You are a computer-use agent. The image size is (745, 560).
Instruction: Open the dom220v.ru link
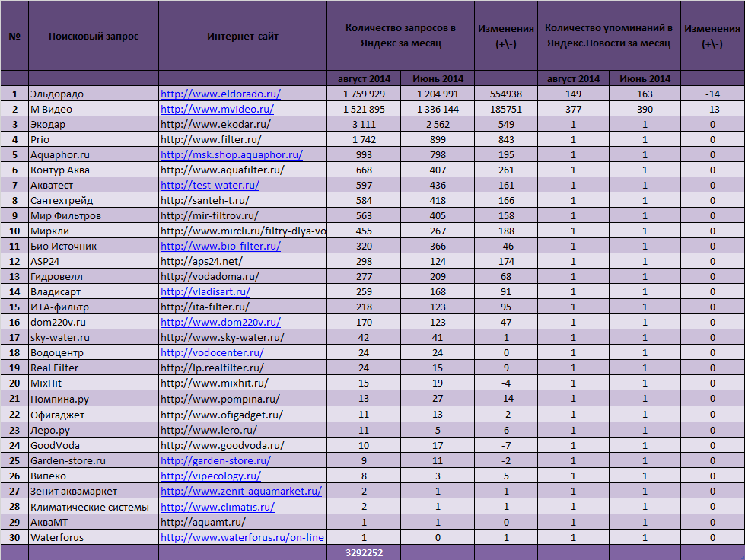(x=221, y=322)
